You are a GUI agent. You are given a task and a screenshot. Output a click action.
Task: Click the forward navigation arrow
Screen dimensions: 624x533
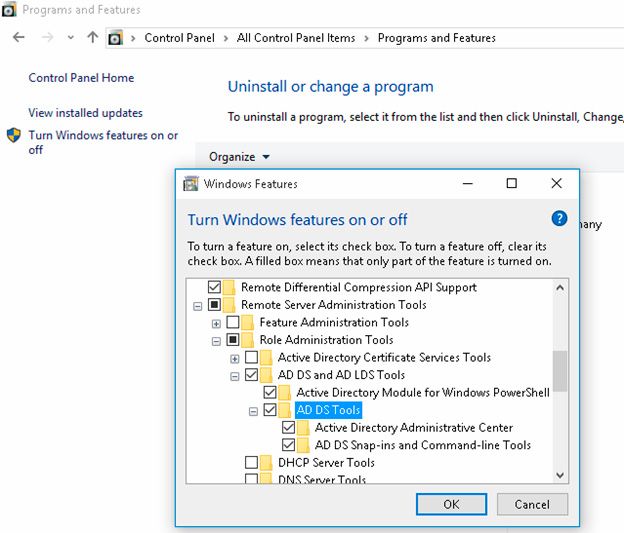point(47,37)
